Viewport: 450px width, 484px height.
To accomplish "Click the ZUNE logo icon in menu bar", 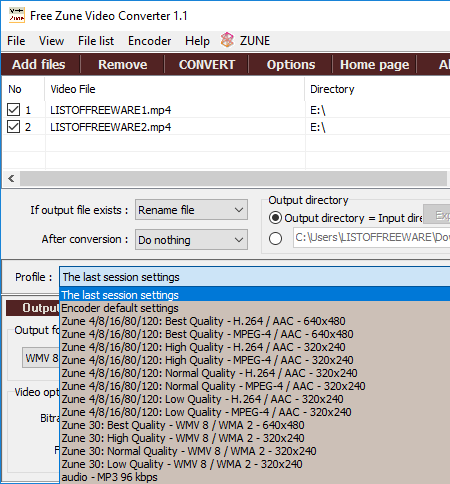I will click(x=227, y=40).
